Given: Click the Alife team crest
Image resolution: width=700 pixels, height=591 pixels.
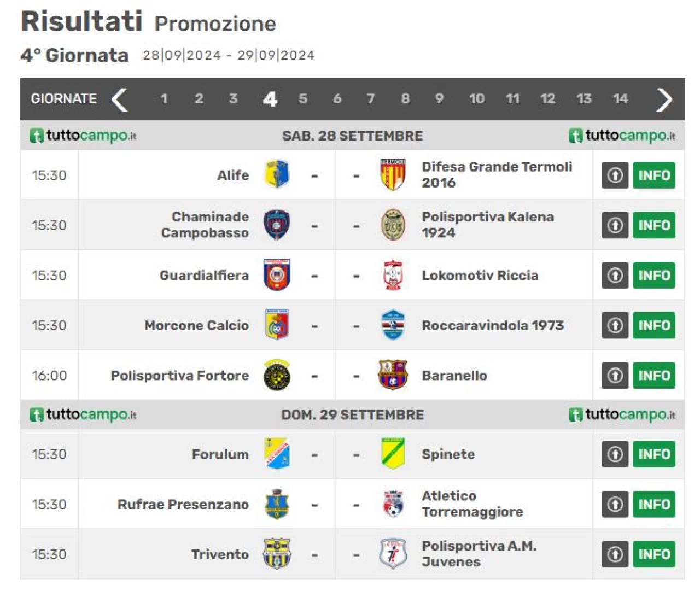Looking at the screenshot, I should pos(277,174).
